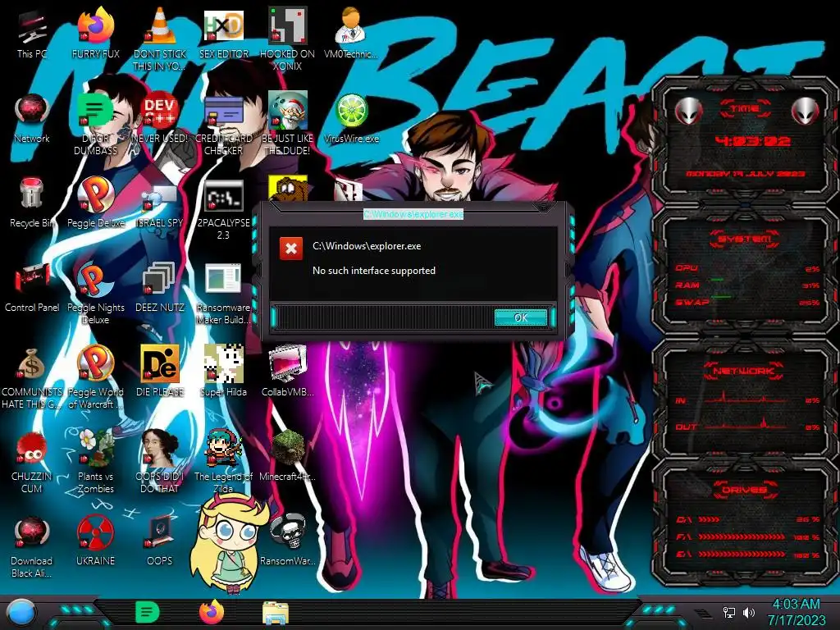
Task: Select the Peggle Deluxe shortcut
Action: coord(95,203)
